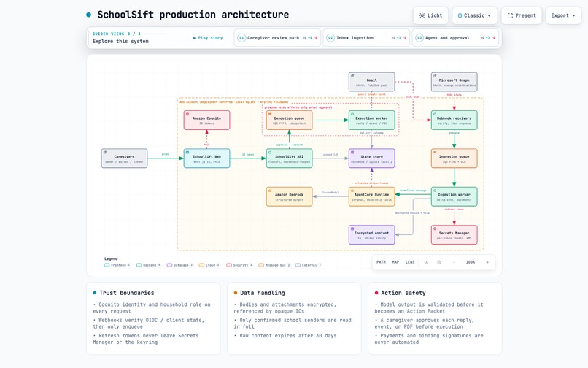Select the Gmail node
Screen dimensions: 588x368
pos(371,82)
